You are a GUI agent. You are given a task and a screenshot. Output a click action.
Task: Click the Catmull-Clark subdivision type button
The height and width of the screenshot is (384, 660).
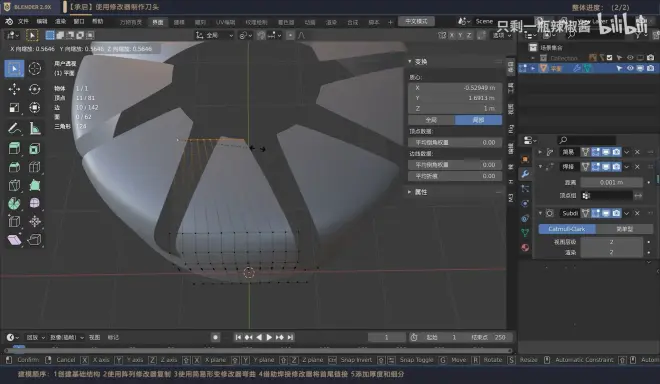(567, 229)
